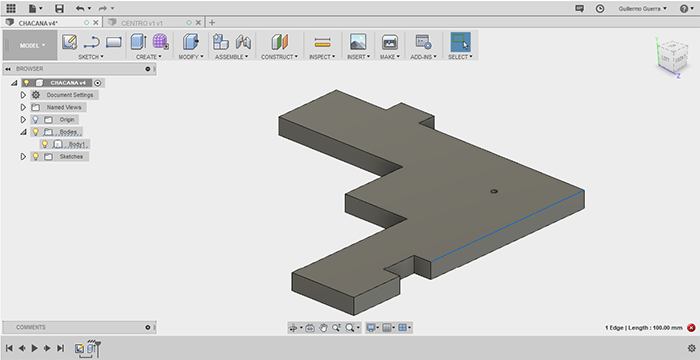
Task: Select the Offset Plane construct tool
Action: [x=279, y=42]
